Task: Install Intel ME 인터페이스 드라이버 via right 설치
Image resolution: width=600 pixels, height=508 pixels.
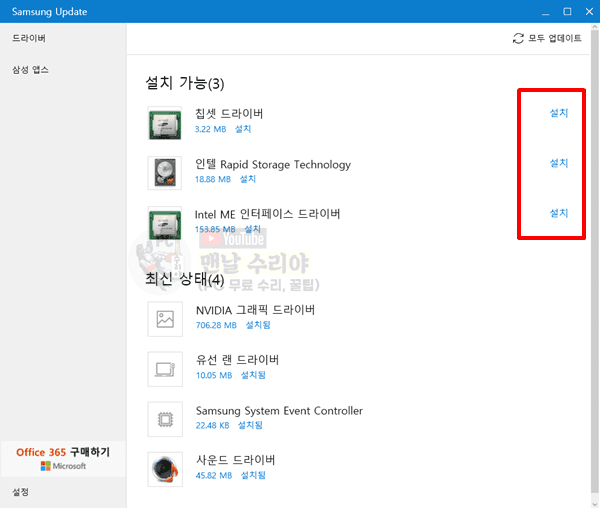Action: click(x=559, y=213)
